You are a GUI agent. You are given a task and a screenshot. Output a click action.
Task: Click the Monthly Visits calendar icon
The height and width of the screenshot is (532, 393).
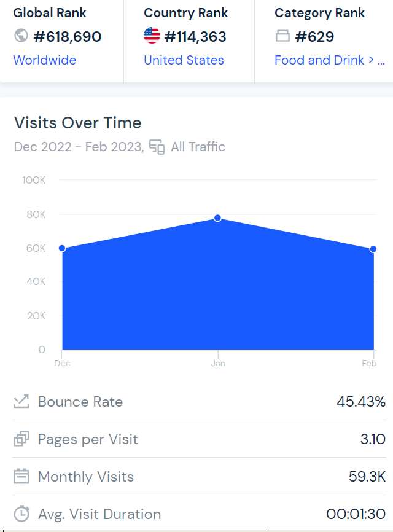[x=21, y=477]
